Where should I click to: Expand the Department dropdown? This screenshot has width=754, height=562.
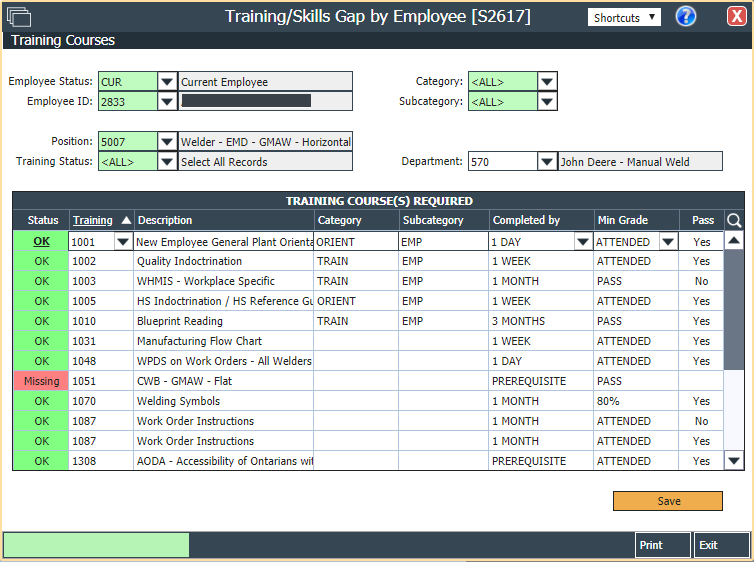[x=547, y=161]
